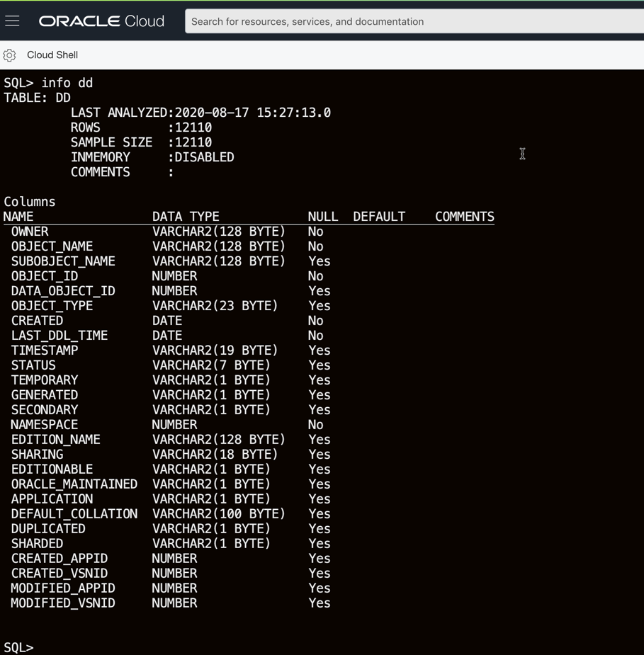This screenshot has width=644, height=655.
Task: Click the VARCHAR2(23 BYTE) data type
Action: coord(215,306)
